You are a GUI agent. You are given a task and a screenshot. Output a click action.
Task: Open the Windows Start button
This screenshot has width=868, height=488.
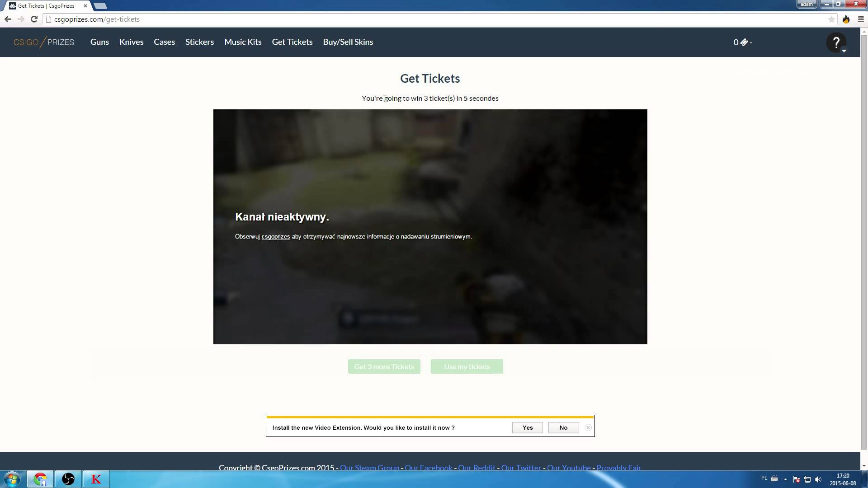(12, 479)
